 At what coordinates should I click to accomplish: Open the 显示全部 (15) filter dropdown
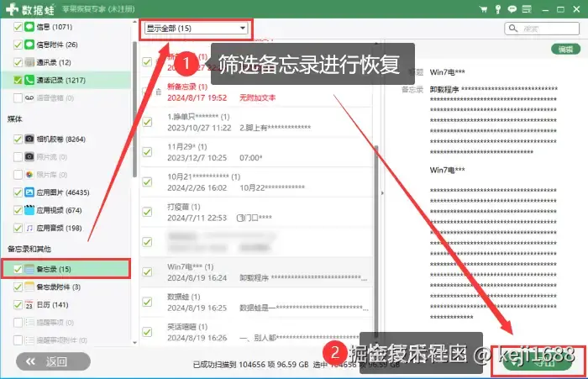[196, 28]
